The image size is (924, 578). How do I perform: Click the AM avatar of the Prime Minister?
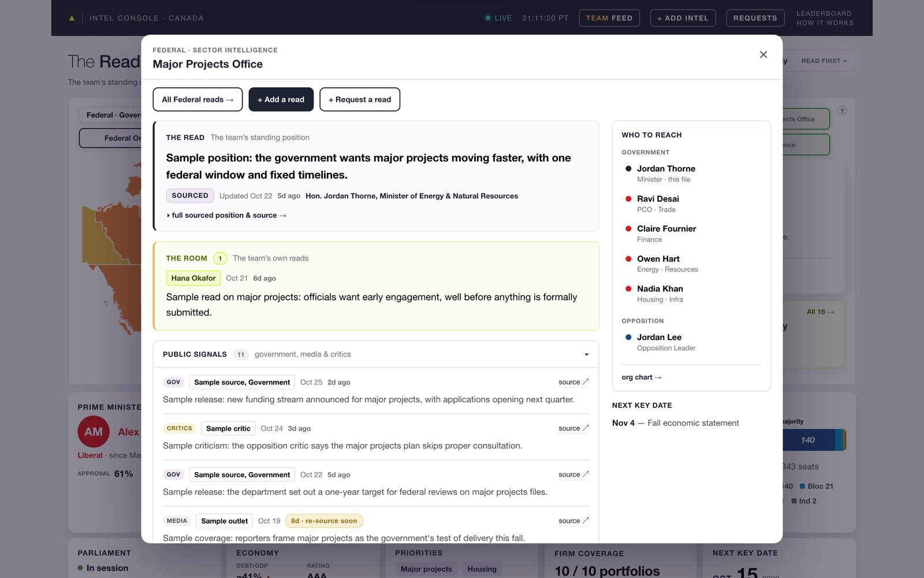point(94,432)
